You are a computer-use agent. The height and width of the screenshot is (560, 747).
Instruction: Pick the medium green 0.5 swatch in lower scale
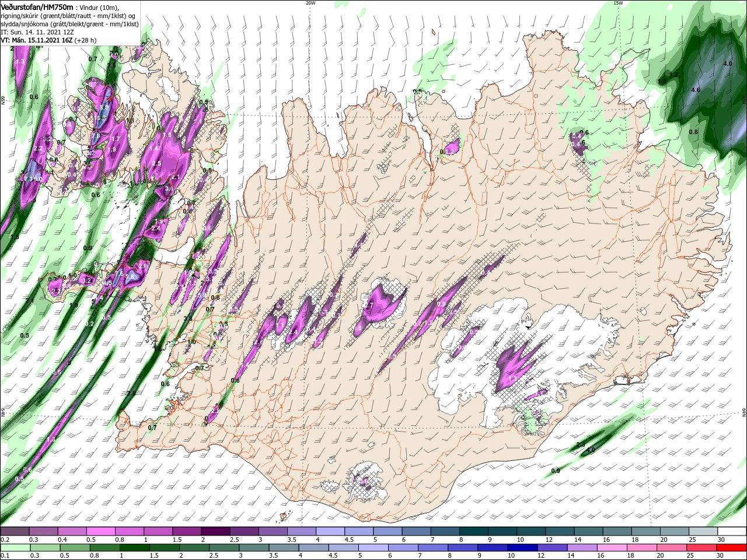[74, 547]
